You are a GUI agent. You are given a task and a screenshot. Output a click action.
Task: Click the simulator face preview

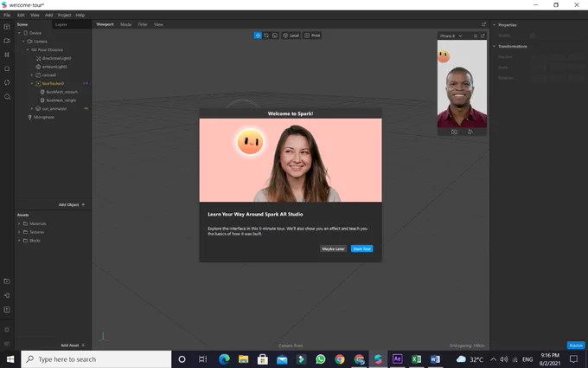pos(462,84)
